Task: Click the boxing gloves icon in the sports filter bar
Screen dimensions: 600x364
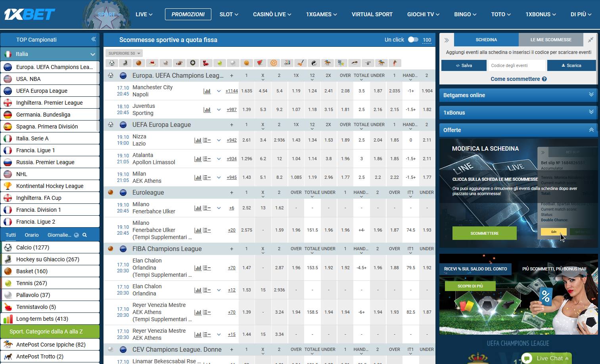Action: pos(206,63)
